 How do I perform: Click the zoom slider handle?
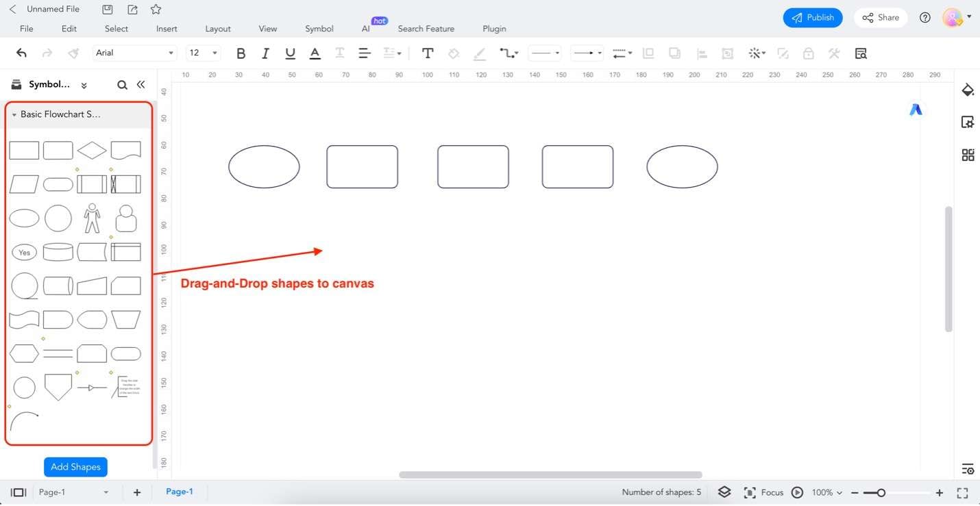[x=881, y=493]
